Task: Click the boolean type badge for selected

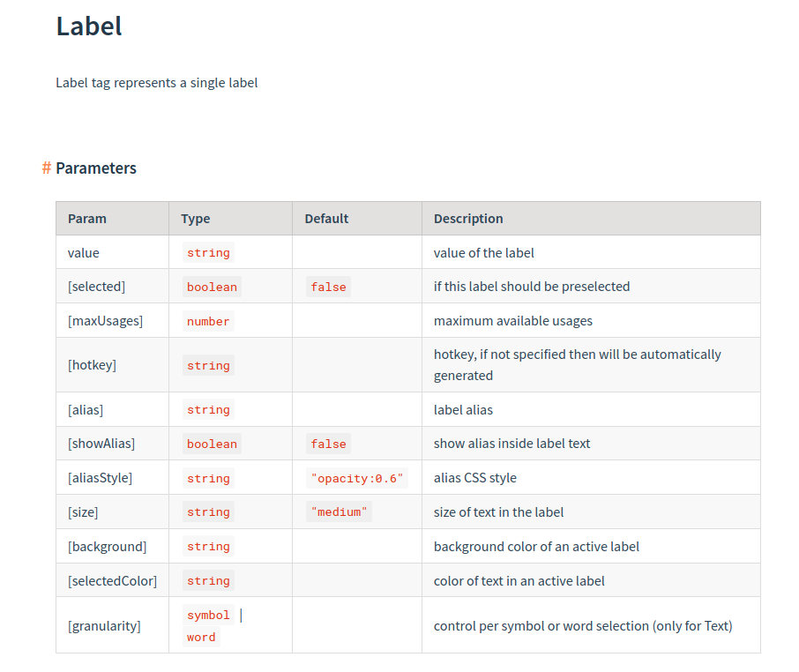Action: (x=212, y=286)
